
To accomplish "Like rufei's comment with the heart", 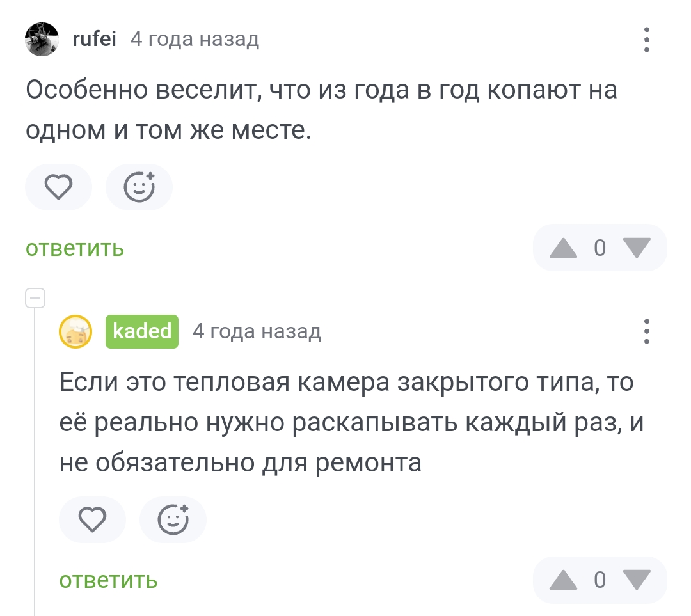I will tap(58, 187).
